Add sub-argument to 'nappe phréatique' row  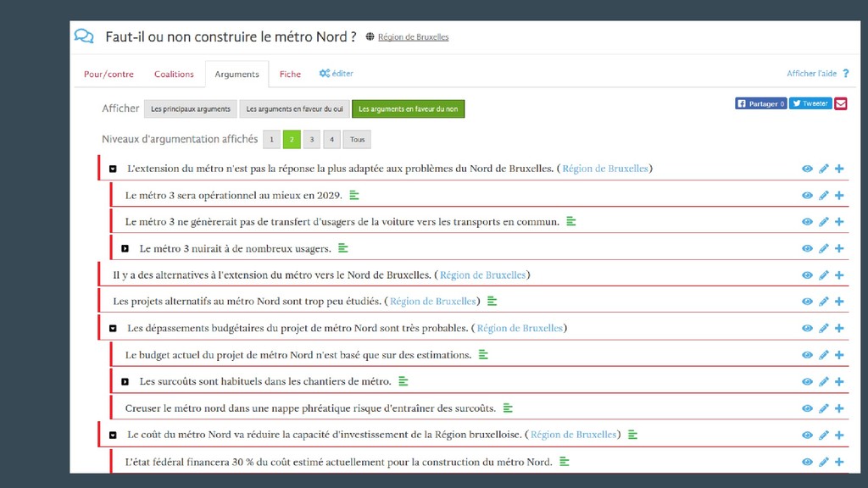click(x=839, y=408)
